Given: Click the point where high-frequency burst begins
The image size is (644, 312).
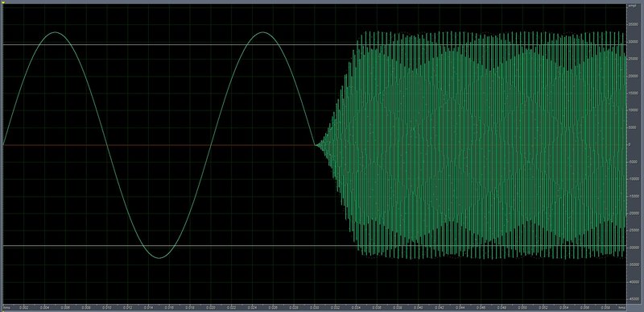Looking at the screenshot, I should coord(316,144).
